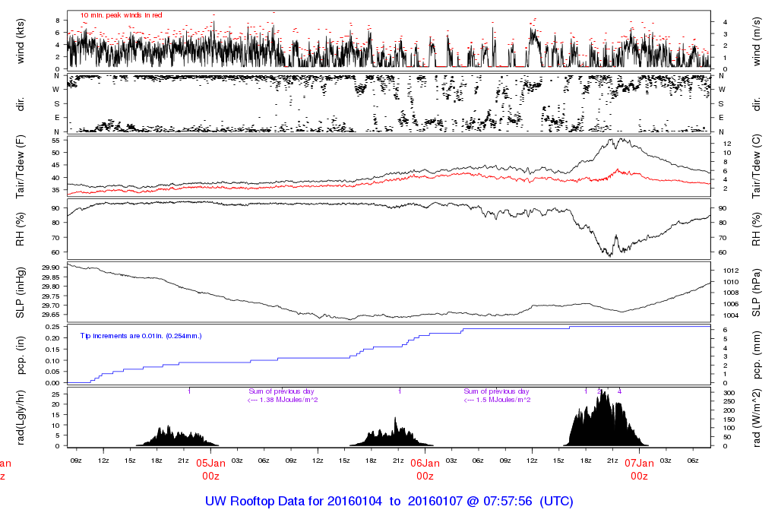
Task: Click the 'UW Rooftop Data for 20160104' title
Action: 294,502
